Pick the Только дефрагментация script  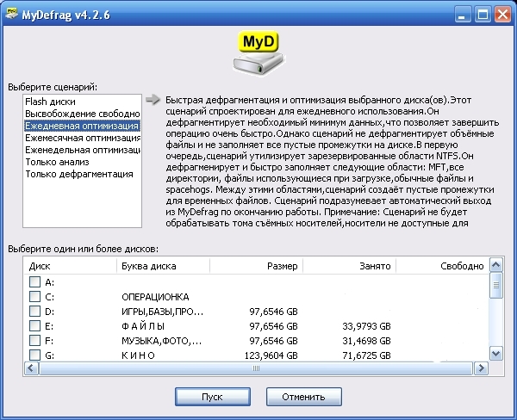[83, 174]
